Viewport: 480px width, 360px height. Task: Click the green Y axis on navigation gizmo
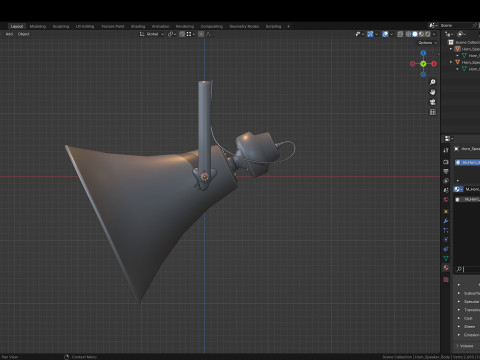423,64
